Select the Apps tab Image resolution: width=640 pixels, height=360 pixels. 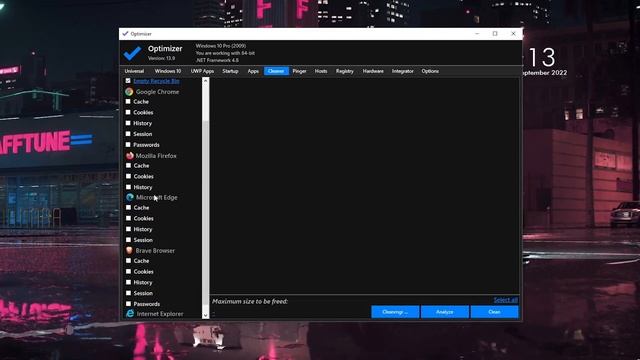pyautogui.click(x=253, y=71)
